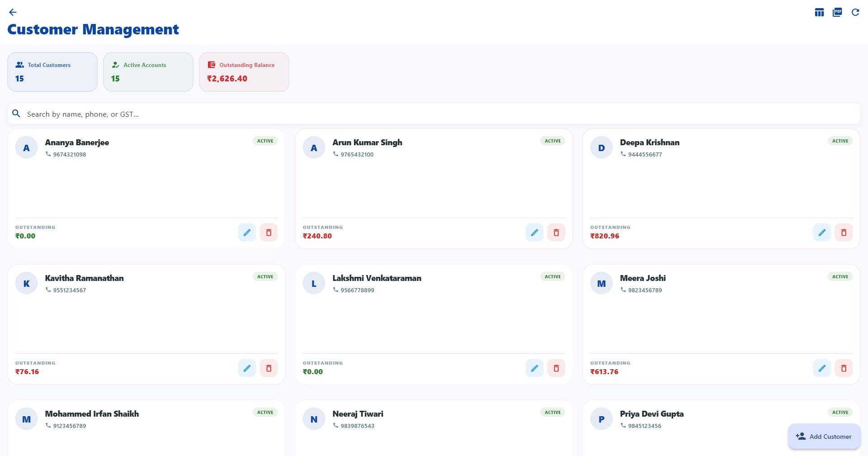Viewport: 868px width, 456px height.
Task: Open the Active Accounts summary card
Action: (x=148, y=72)
